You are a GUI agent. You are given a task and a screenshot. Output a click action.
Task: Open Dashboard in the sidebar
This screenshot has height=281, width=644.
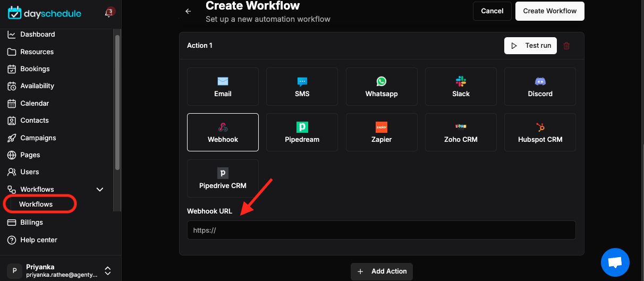37,35
